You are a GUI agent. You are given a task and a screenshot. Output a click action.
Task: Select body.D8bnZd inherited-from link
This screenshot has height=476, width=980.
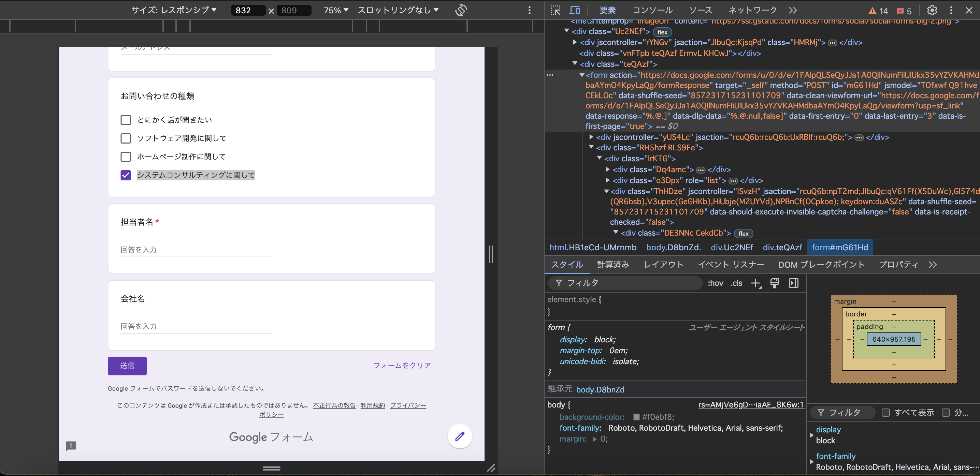tap(600, 390)
